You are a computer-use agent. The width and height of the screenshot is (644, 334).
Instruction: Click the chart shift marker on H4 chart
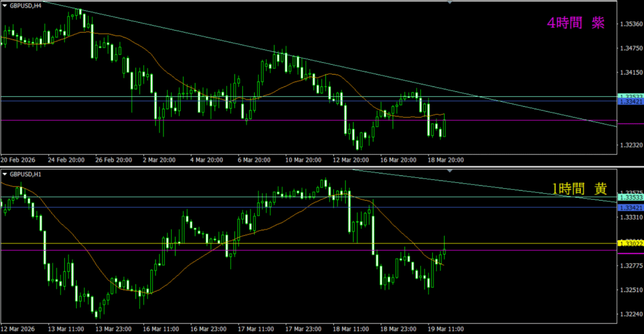click(x=450, y=3)
